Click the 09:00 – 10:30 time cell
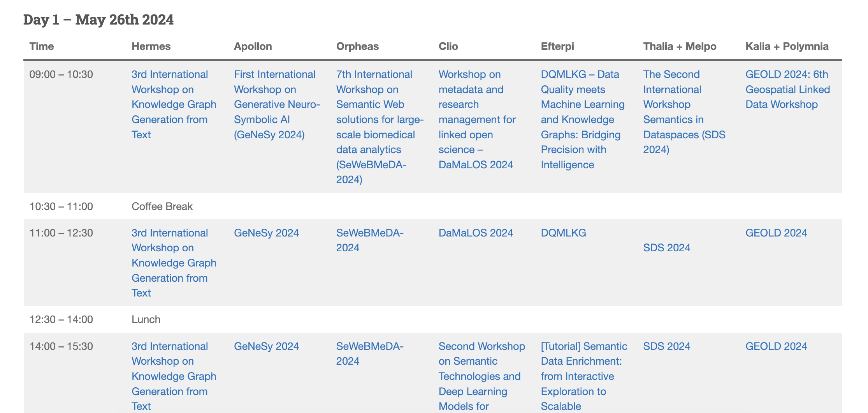The width and height of the screenshot is (868, 413). tap(61, 74)
